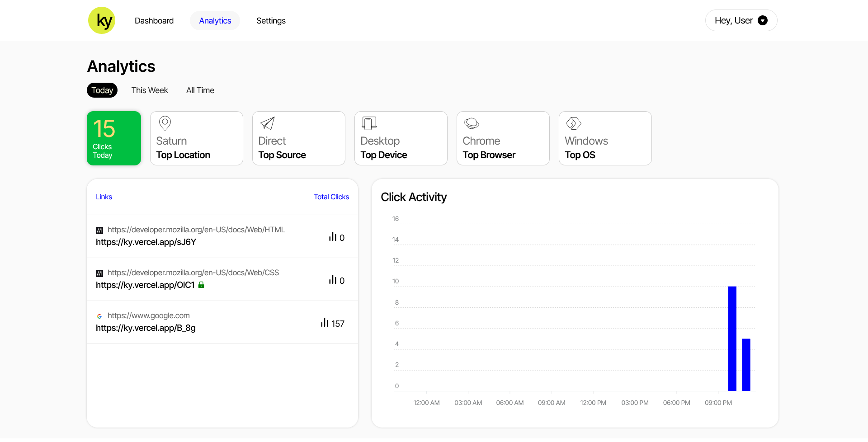The image size is (868, 442).
Task: Click the location pin icon on Saturn card
Action: (x=164, y=123)
